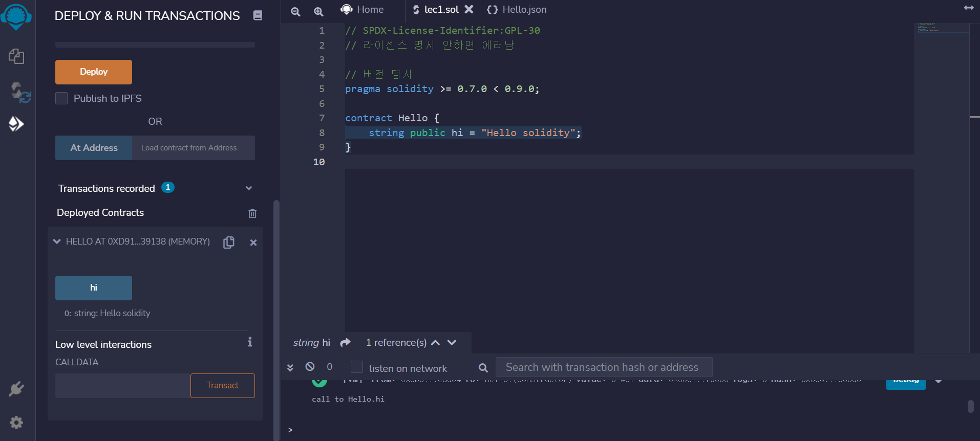Click the Transact button
The height and width of the screenshot is (441, 980).
click(x=223, y=386)
